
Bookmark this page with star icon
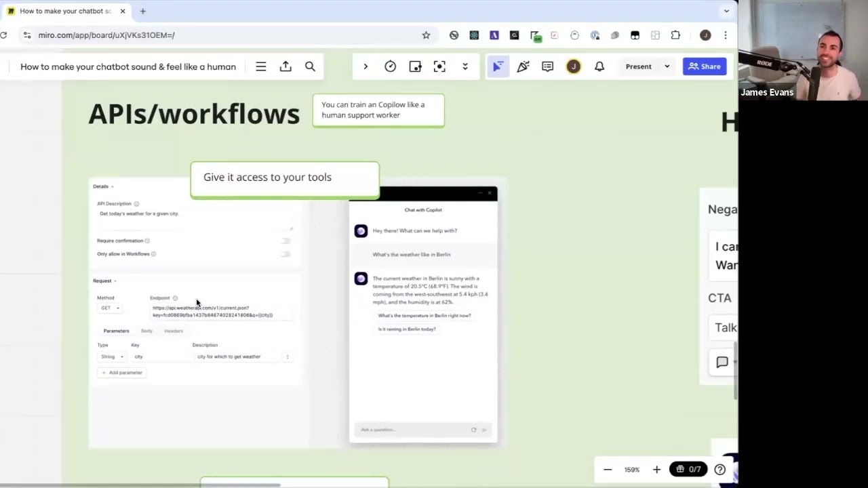pyautogui.click(x=426, y=35)
